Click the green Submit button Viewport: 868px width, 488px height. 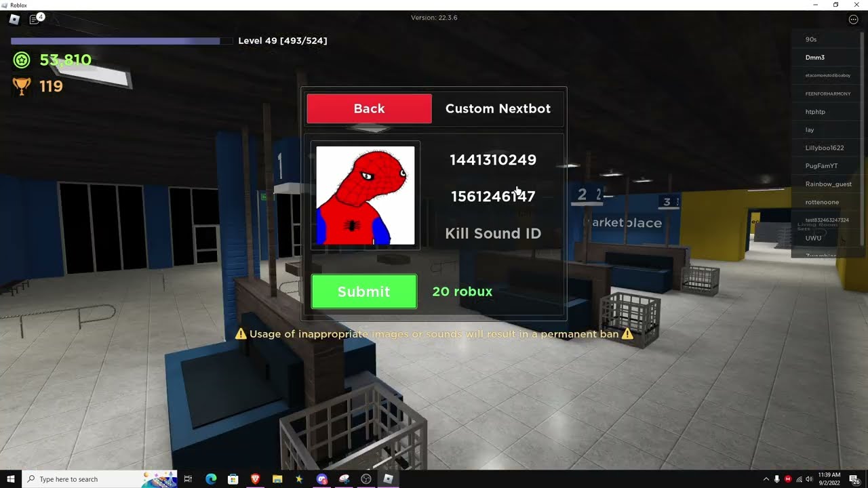pos(364,291)
